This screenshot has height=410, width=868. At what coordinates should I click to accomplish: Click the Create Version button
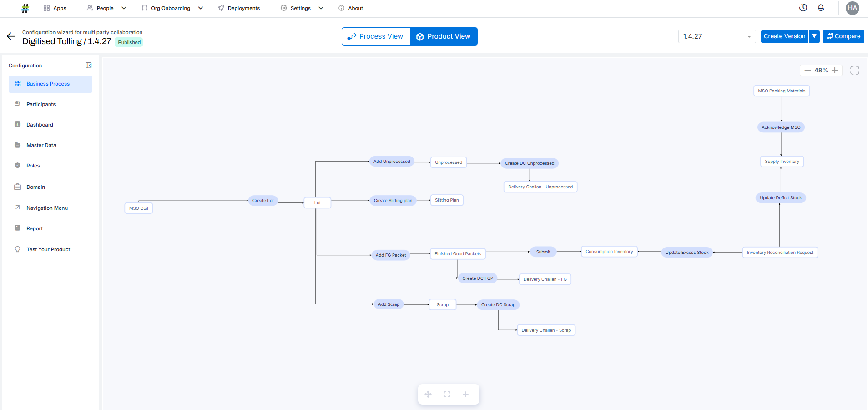[784, 36]
